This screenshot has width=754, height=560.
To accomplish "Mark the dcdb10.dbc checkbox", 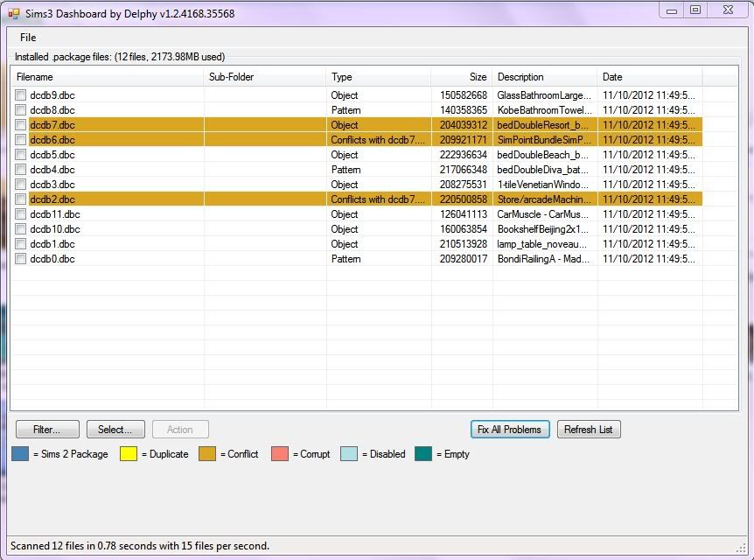I will tap(20, 229).
